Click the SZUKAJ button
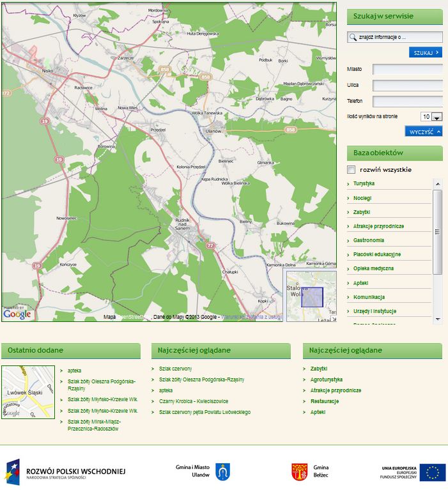 click(x=426, y=52)
